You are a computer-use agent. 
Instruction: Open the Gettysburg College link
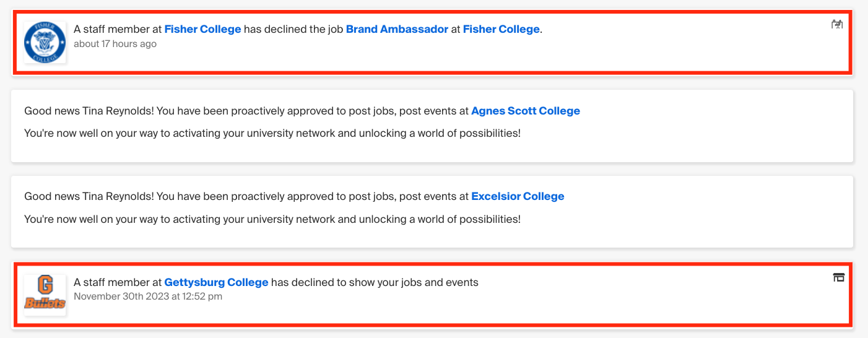(x=216, y=282)
